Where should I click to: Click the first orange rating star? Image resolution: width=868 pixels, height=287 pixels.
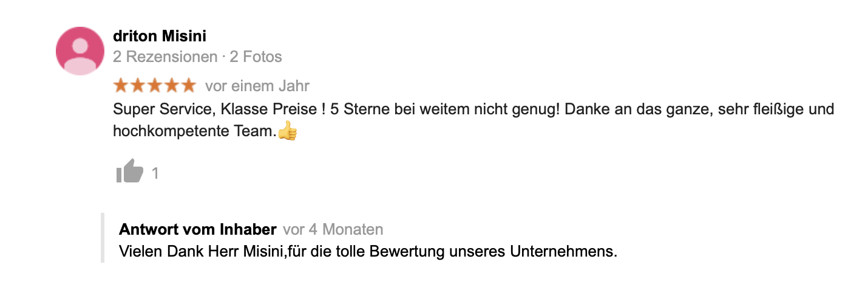pos(121,86)
